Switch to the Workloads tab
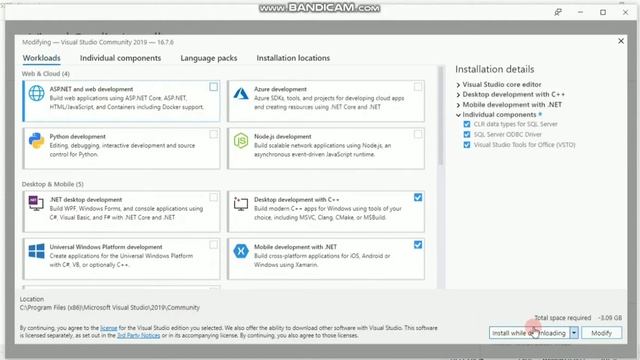This screenshot has height=360, width=640. pyautogui.click(x=41, y=58)
